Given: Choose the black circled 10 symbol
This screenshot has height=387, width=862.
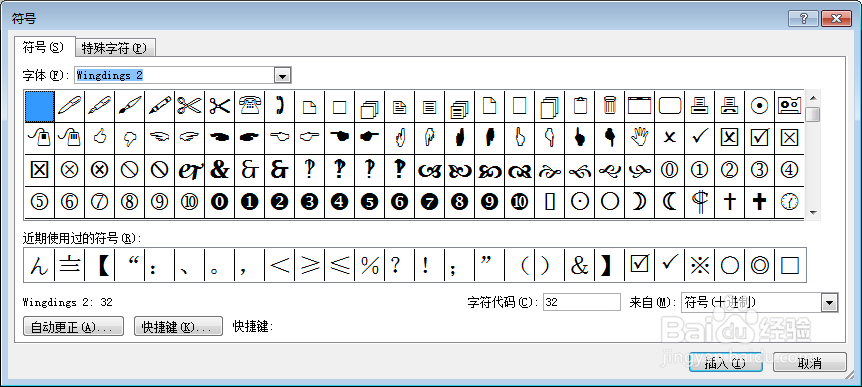Looking at the screenshot, I should click(x=520, y=202).
